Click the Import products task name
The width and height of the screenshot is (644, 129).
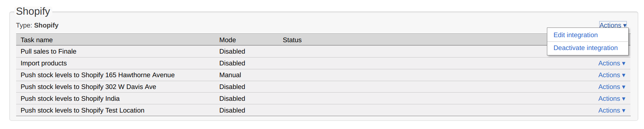point(44,63)
